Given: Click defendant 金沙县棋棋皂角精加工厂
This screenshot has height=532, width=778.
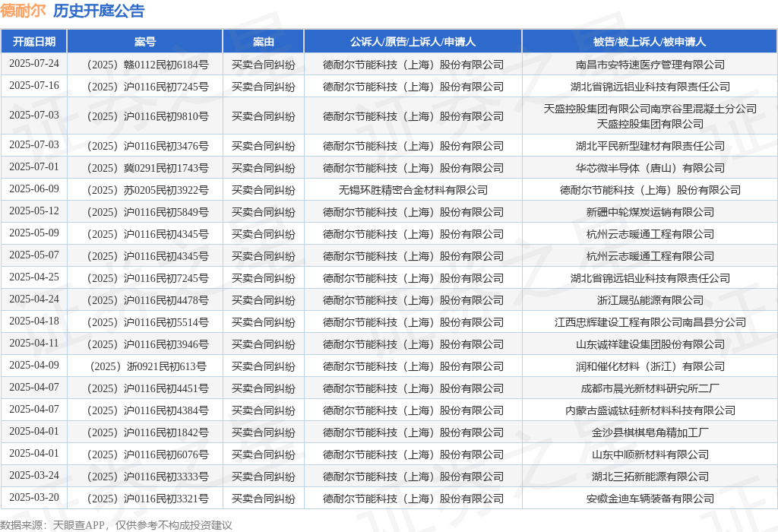Looking at the screenshot, I should (x=650, y=432).
